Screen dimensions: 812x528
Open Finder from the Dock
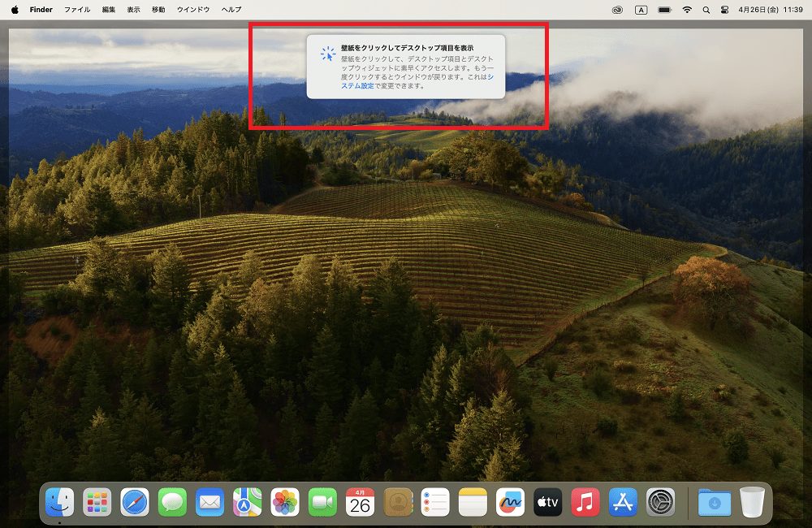(x=59, y=502)
